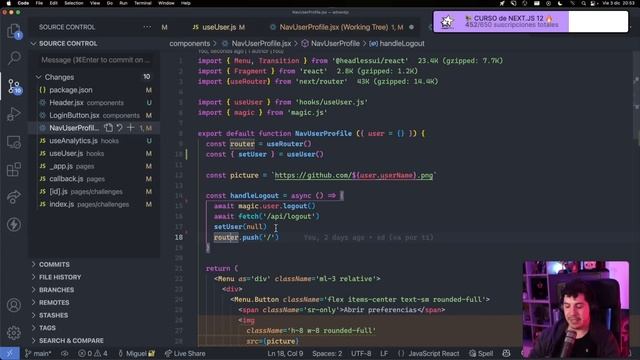This screenshot has height=360, width=640.
Task: Click UTF-8 encoding in status bar
Action: 361,353
